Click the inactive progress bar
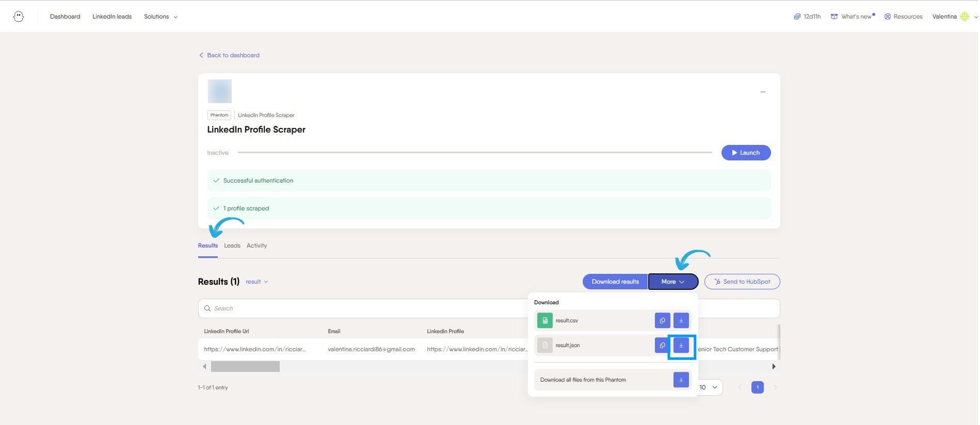Viewport: 980px width, 425px height. click(474, 153)
